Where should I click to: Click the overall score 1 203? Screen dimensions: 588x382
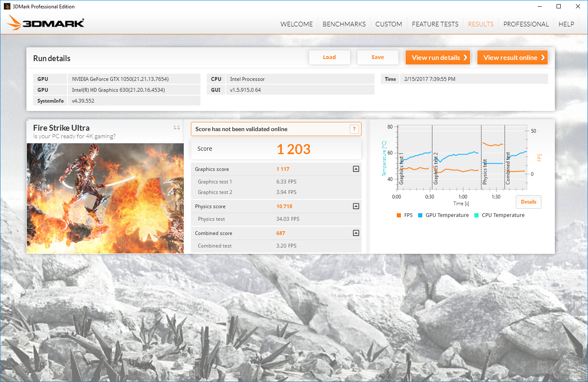tap(294, 149)
